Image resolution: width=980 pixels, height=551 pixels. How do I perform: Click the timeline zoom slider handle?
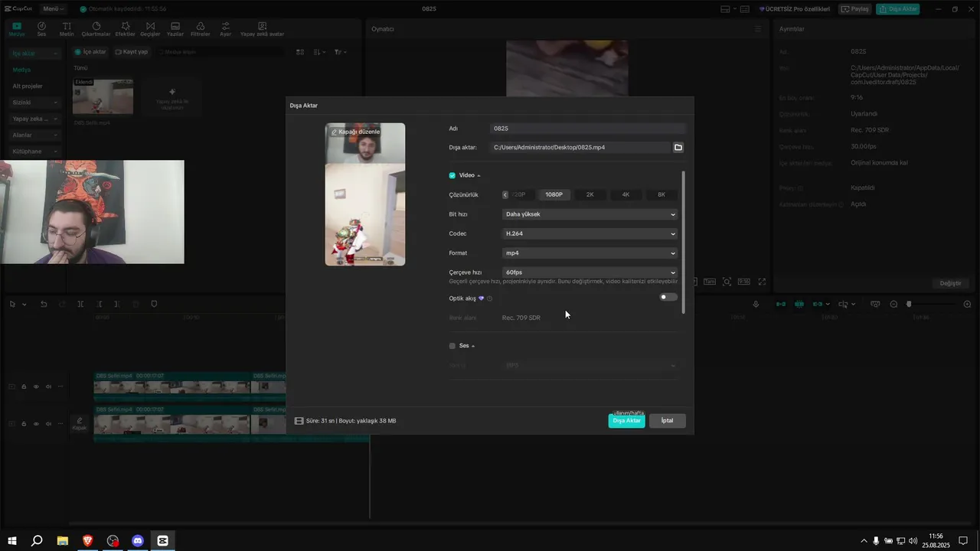pyautogui.click(x=909, y=304)
